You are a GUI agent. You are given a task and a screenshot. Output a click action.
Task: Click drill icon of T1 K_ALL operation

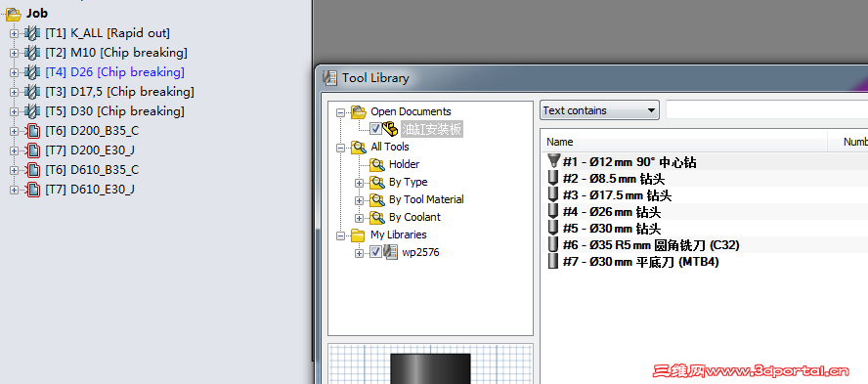(32, 33)
